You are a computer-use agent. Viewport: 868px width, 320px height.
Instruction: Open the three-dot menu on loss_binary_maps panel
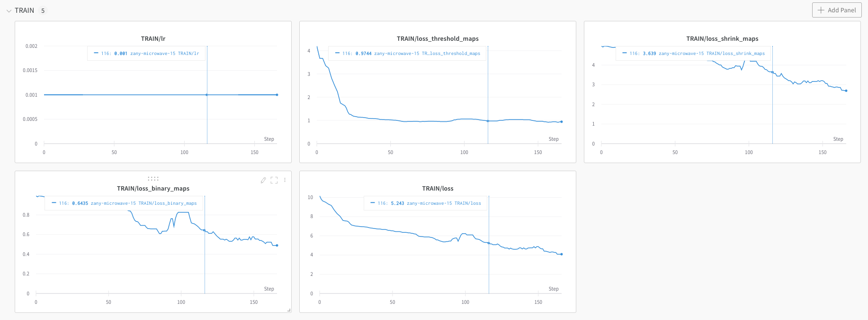(285, 180)
